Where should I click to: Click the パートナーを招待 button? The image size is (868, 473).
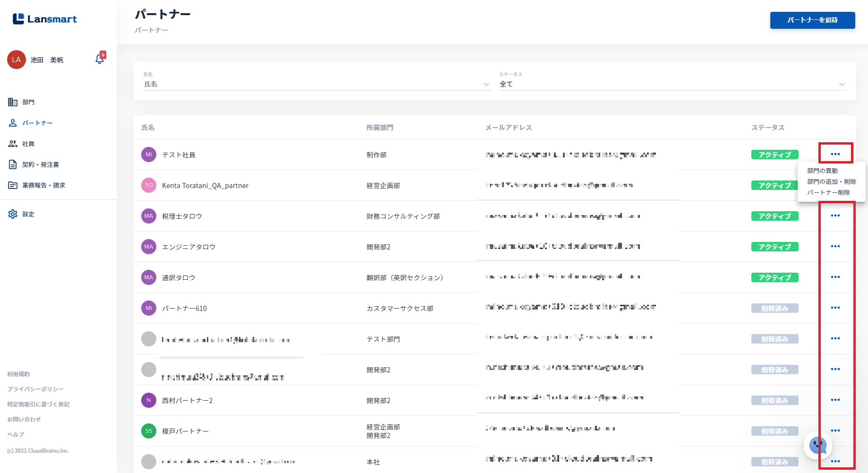pyautogui.click(x=812, y=20)
